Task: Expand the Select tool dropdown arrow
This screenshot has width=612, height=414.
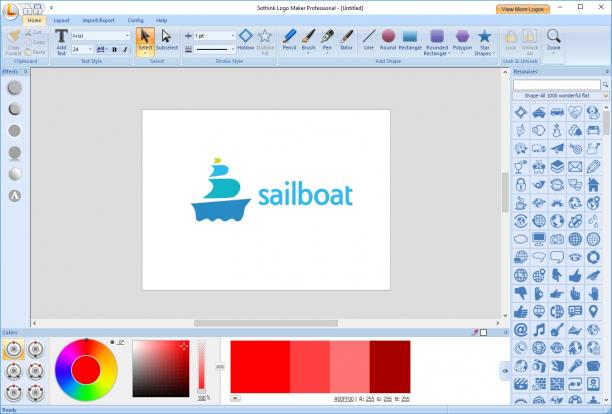Action: 145,54
